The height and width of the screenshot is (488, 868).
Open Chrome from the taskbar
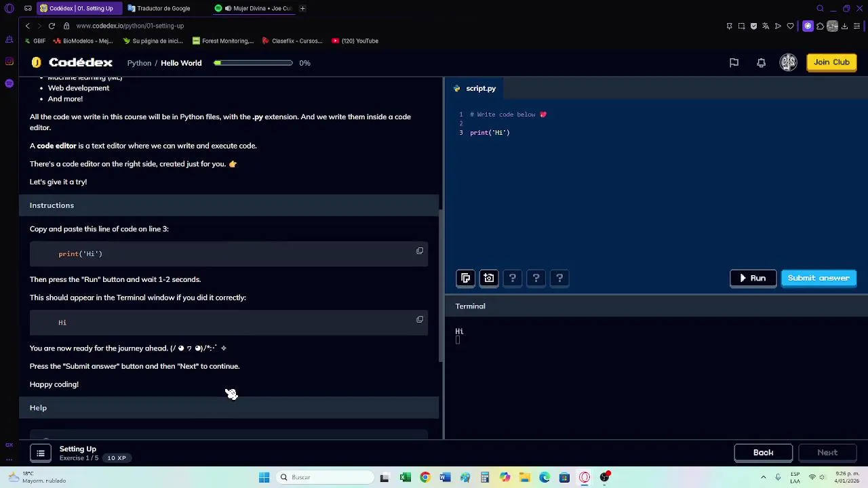[x=425, y=477]
